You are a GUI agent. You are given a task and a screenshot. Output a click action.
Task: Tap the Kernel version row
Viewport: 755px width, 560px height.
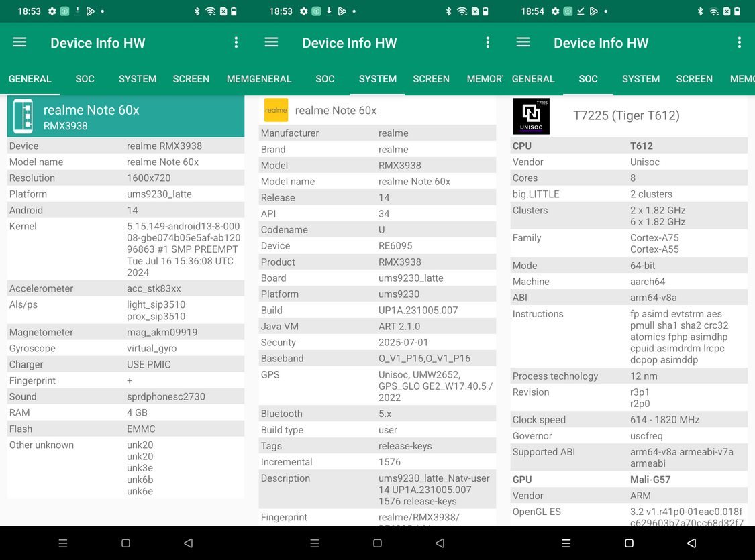click(125, 249)
